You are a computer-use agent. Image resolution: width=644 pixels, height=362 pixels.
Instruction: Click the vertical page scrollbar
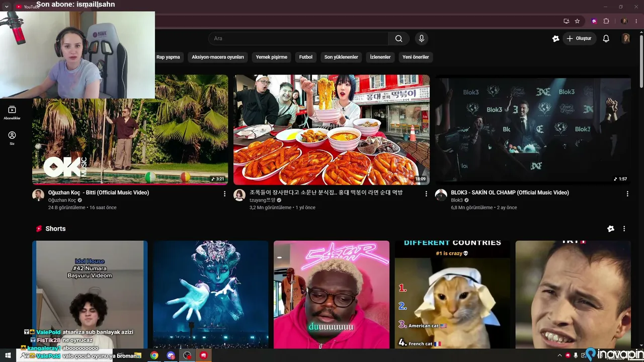(641, 60)
